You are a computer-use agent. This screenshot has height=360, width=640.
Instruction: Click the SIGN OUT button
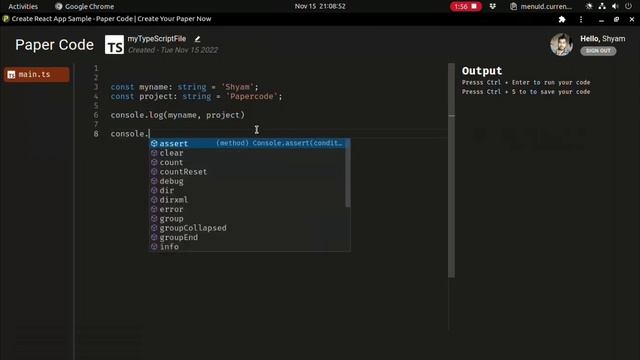[x=598, y=51]
